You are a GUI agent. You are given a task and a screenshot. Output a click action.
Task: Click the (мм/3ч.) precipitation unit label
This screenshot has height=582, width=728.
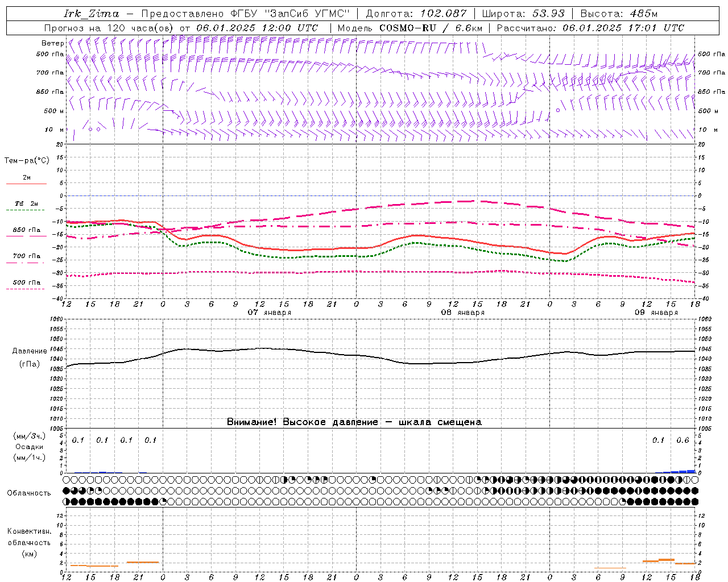(x=29, y=436)
